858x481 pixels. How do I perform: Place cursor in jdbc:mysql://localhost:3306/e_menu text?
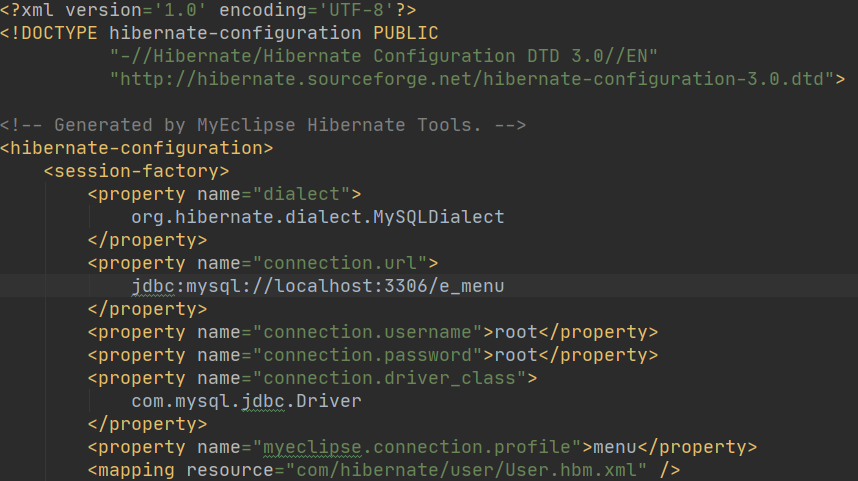(317, 286)
